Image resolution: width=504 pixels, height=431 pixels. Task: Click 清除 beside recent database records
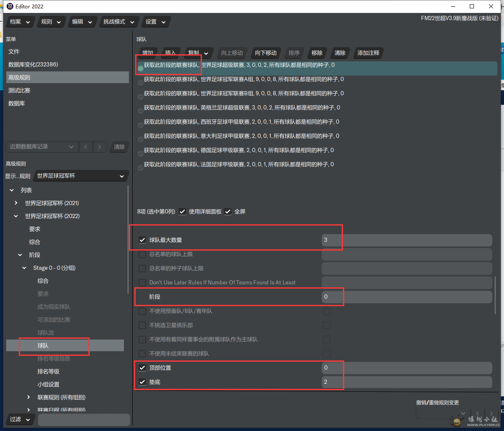pyautogui.click(x=119, y=147)
